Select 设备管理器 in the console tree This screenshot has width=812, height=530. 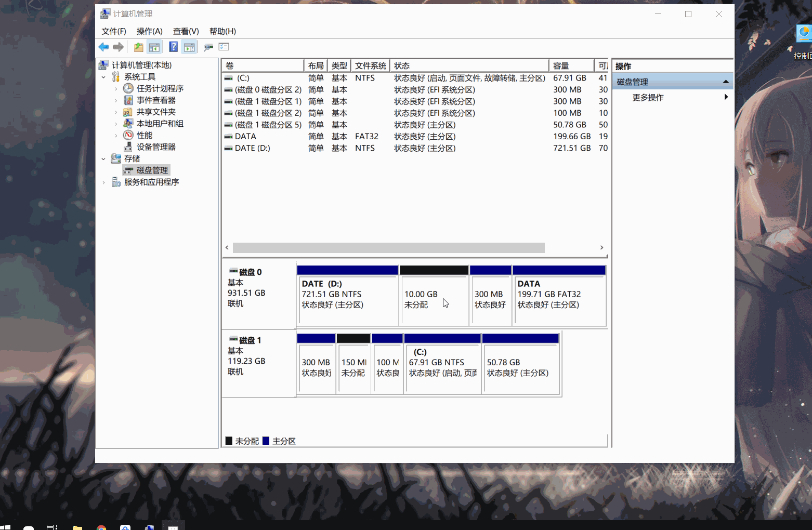coord(156,147)
